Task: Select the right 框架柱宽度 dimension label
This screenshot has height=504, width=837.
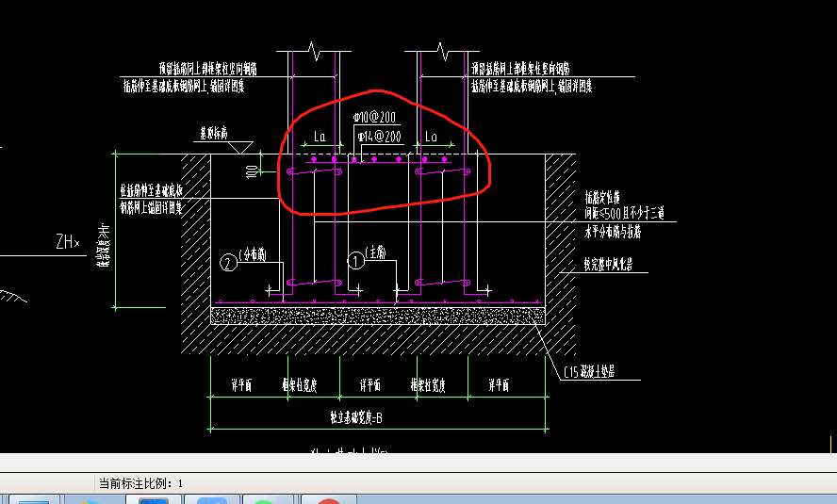Action: (428, 385)
